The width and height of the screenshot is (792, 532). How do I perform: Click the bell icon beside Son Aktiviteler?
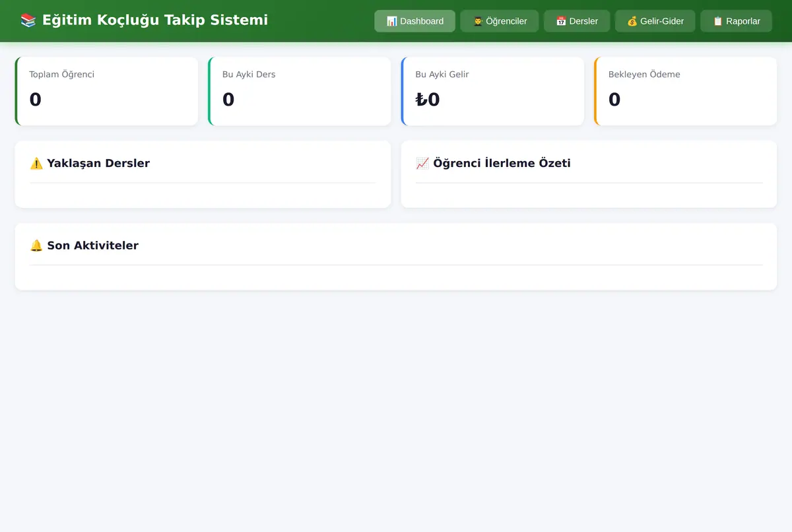[36, 246]
